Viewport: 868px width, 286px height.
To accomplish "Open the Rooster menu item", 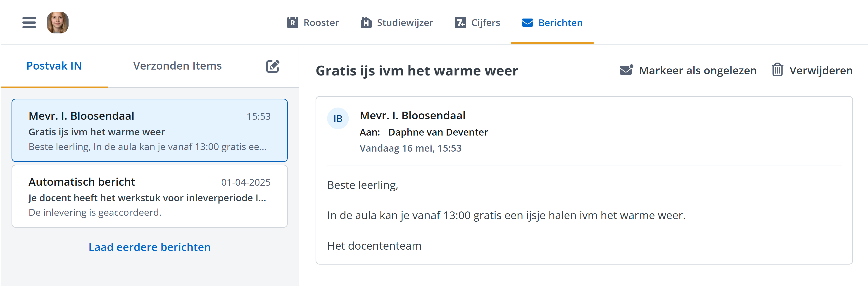I will 321,23.
